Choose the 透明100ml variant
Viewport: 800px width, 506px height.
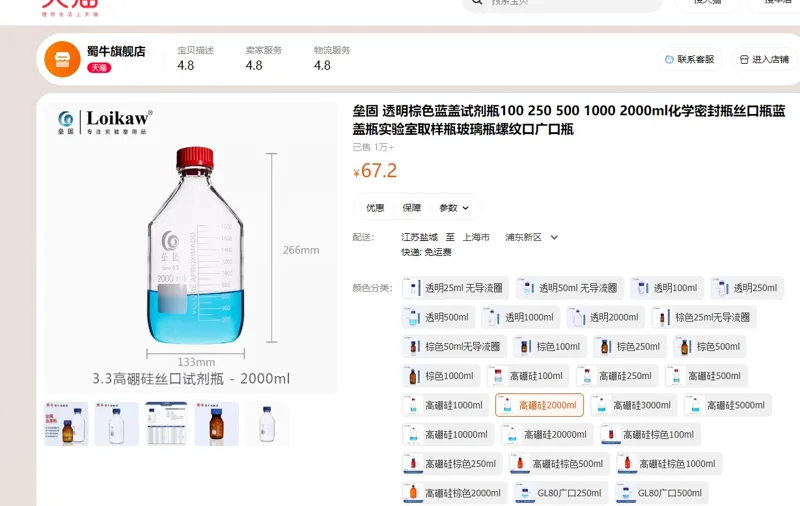pyautogui.click(x=667, y=288)
